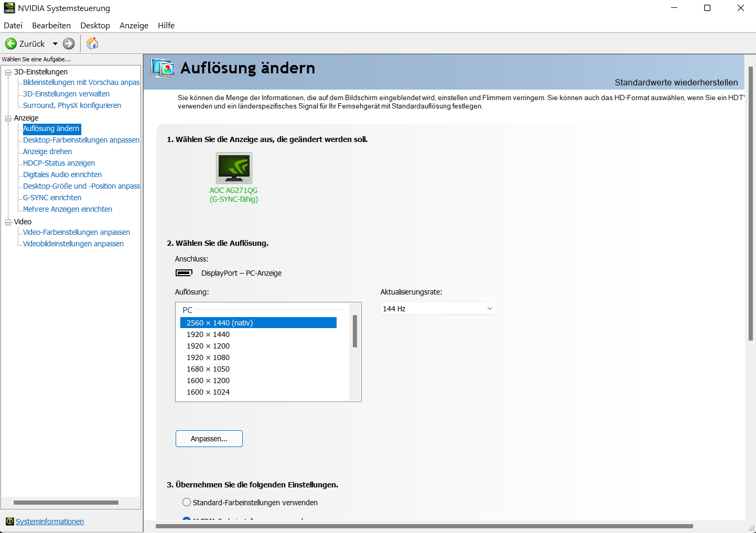Click the green Zurück back arrow icon
Viewport: 756px width, 533px height.
click(11, 43)
